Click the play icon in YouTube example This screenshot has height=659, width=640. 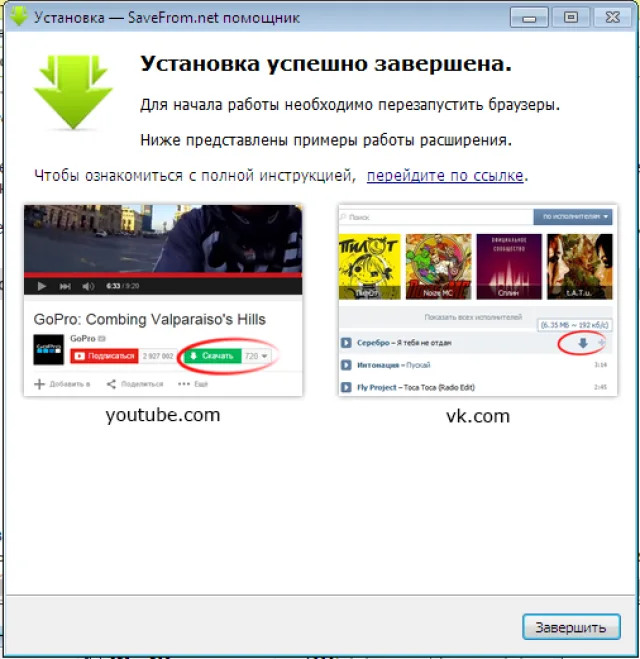(x=41, y=286)
